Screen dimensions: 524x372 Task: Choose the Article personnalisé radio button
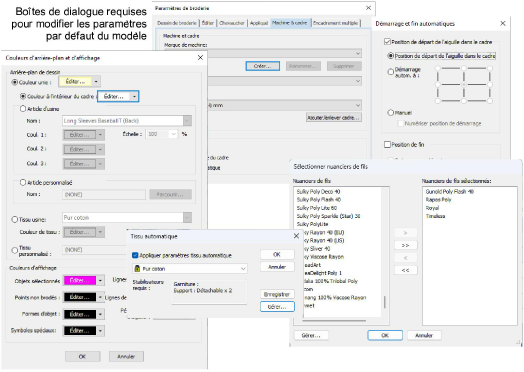(x=23, y=182)
